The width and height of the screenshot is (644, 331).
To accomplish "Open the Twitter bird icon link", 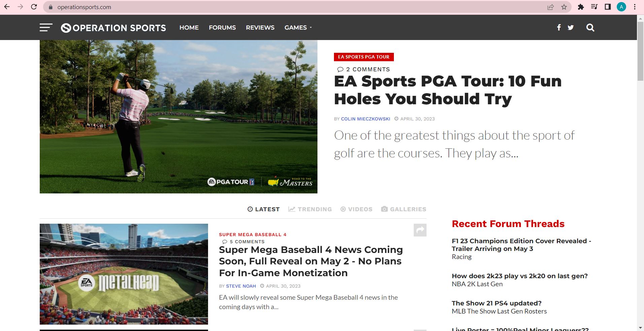I will pyautogui.click(x=571, y=28).
